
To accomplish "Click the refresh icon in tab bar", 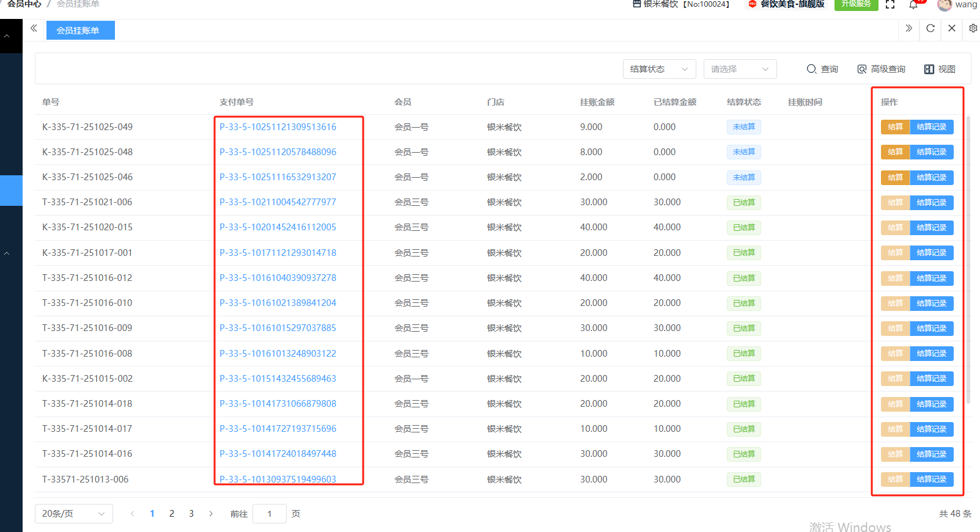I will coord(930,28).
